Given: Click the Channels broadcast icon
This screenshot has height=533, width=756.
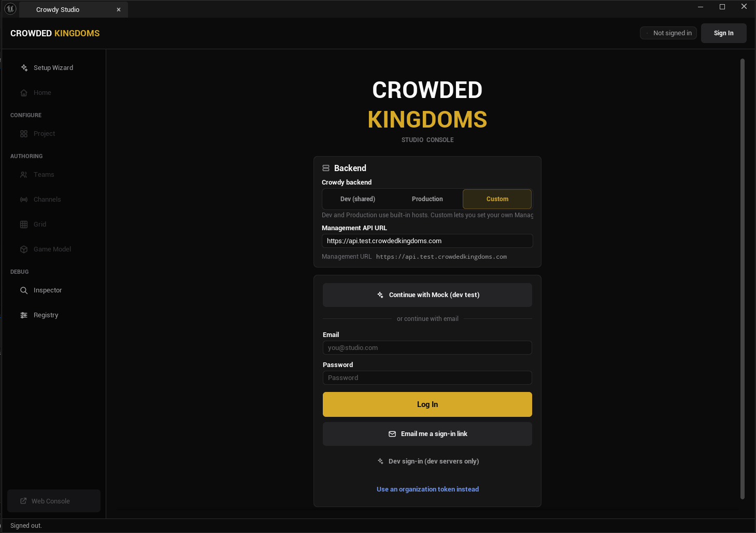Looking at the screenshot, I should tap(24, 200).
